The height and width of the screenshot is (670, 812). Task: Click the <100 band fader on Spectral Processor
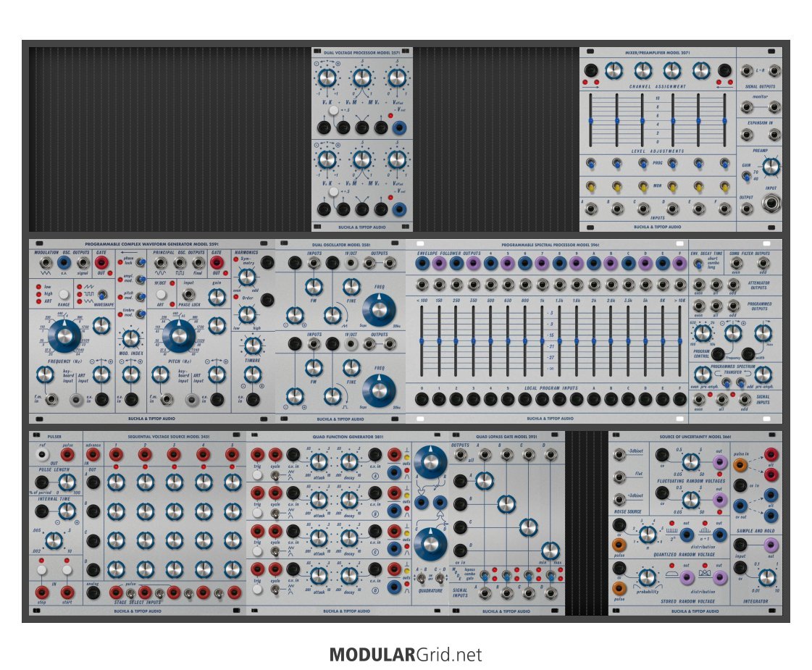[422, 341]
